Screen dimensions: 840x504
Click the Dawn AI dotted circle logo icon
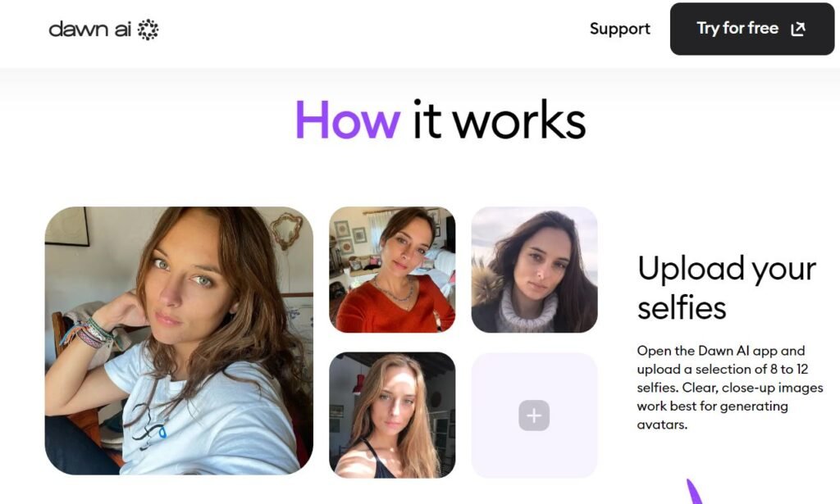(148, 30)
